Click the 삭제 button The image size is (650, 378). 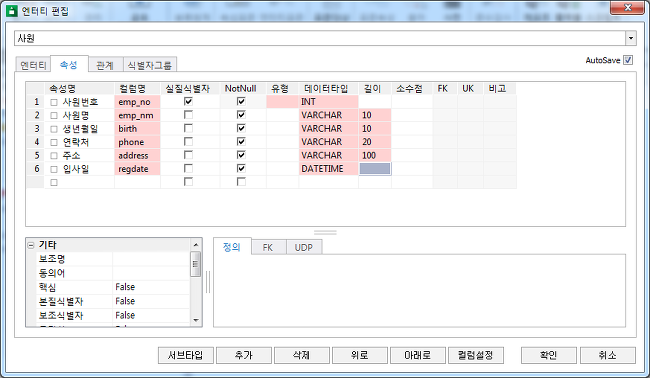pos(302,355)
